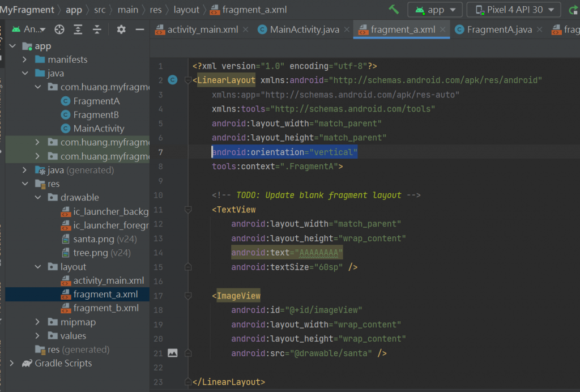Click the Make Project hammer icon
This screenshot has height=392, width=580.
394,9
